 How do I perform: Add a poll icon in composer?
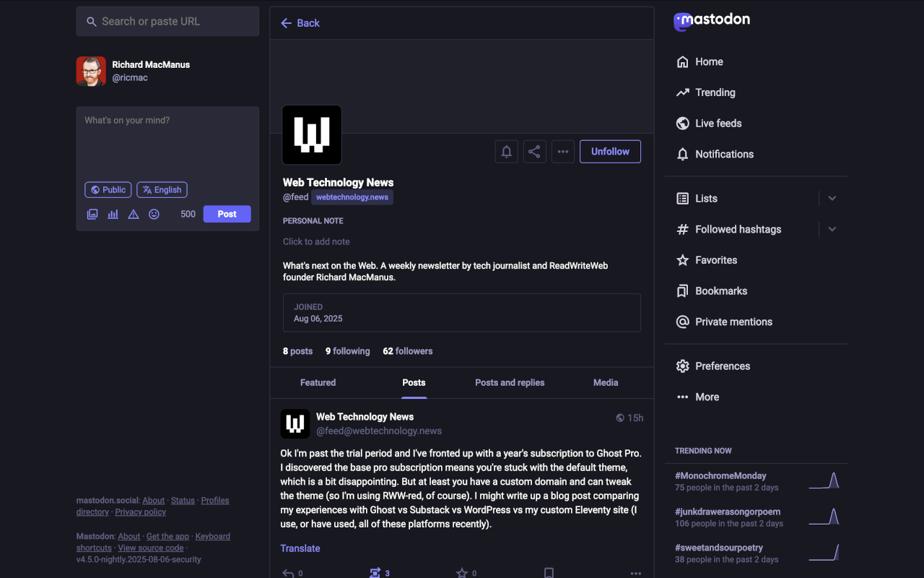[x=113, y=214]
